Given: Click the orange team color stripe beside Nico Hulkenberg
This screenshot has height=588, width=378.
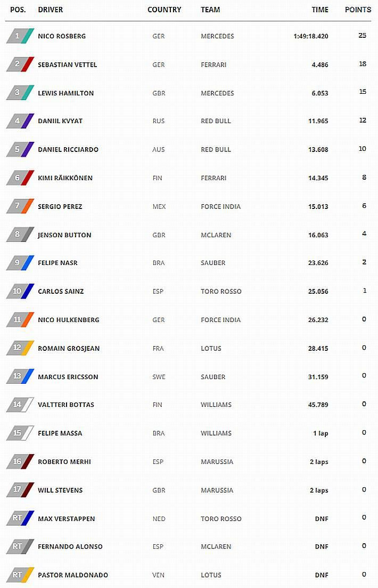Looking at the screenshot, I should point(29,320).
